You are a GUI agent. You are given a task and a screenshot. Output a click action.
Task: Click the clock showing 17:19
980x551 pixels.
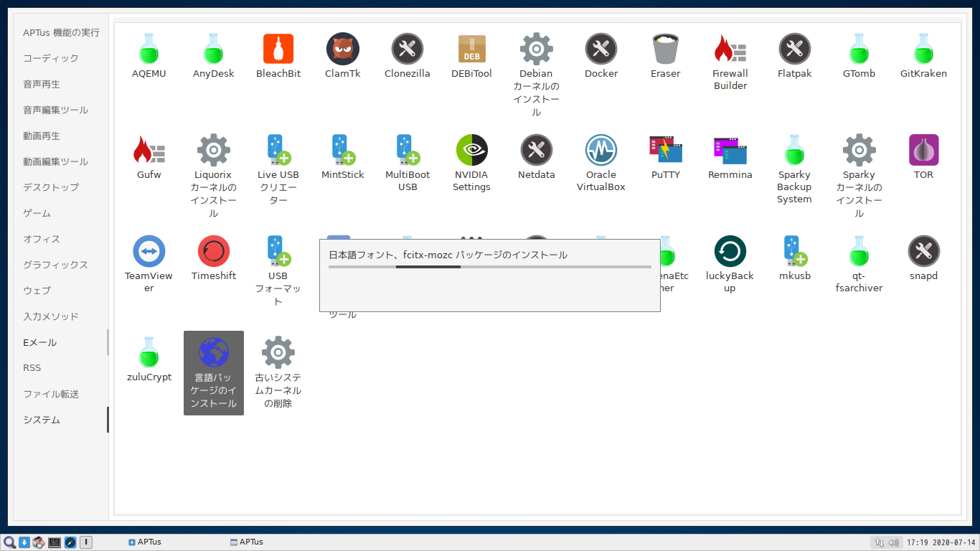pyautogui.click(x=941, y=542)
